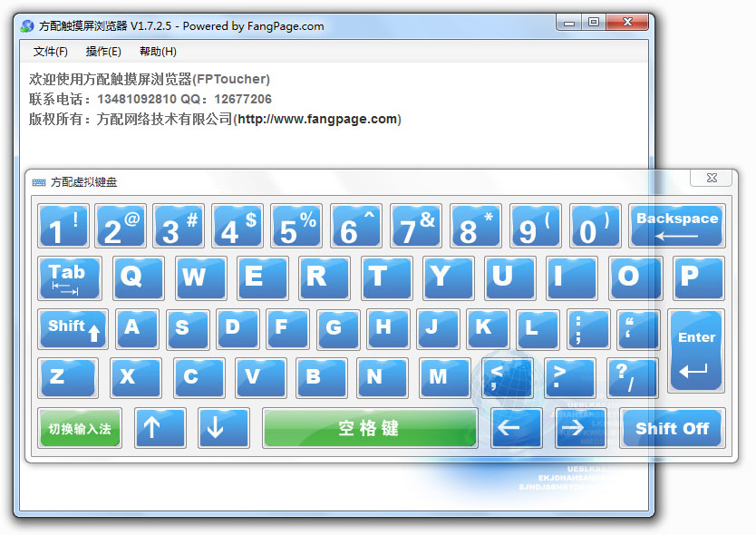
Task: Maximize the 方配触摸屏浏览器 window
Action: coord(594,22)
